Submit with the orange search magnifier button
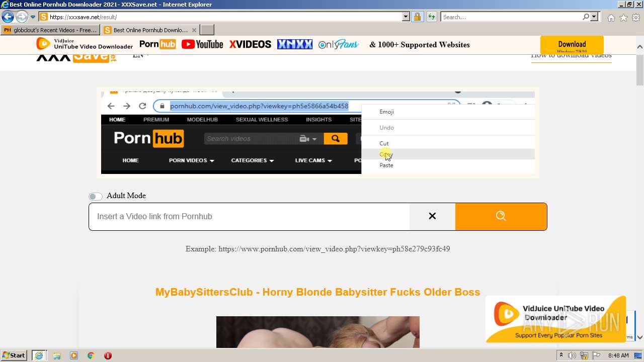 (501, 216)
